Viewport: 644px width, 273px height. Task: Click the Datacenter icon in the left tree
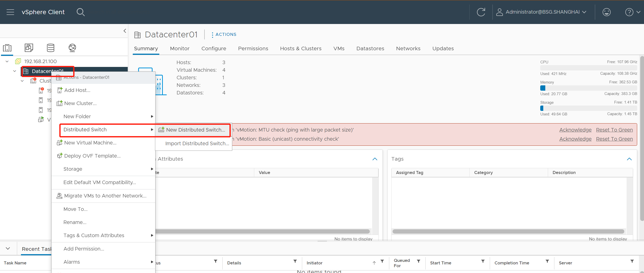(x=26, y=71)
